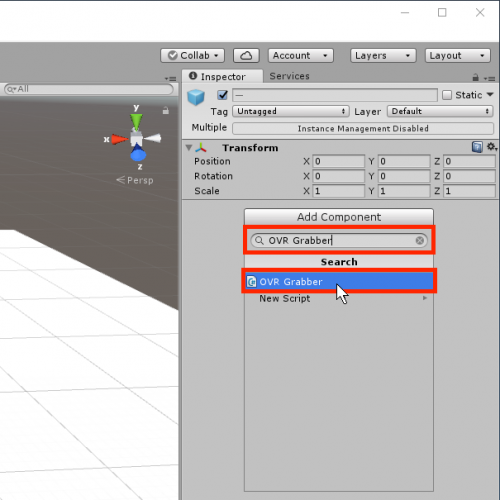Click the OVR Grabber search input field

(x=339, y=240)
